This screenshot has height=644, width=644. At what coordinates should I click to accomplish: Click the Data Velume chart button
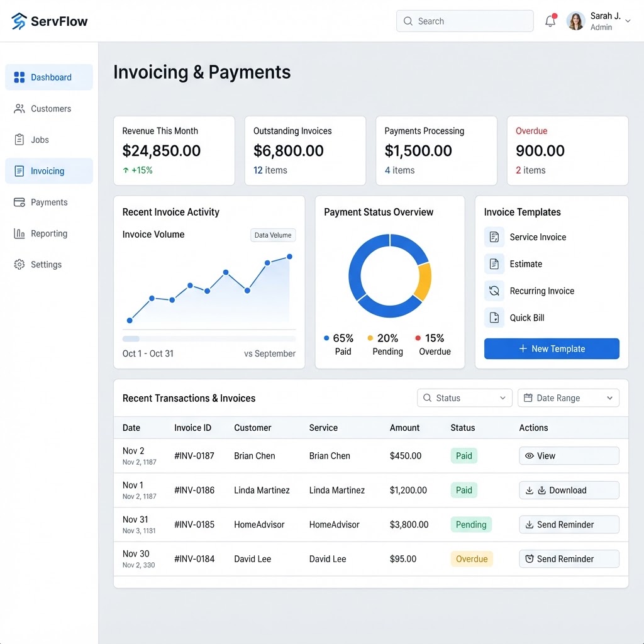(273, 235)
